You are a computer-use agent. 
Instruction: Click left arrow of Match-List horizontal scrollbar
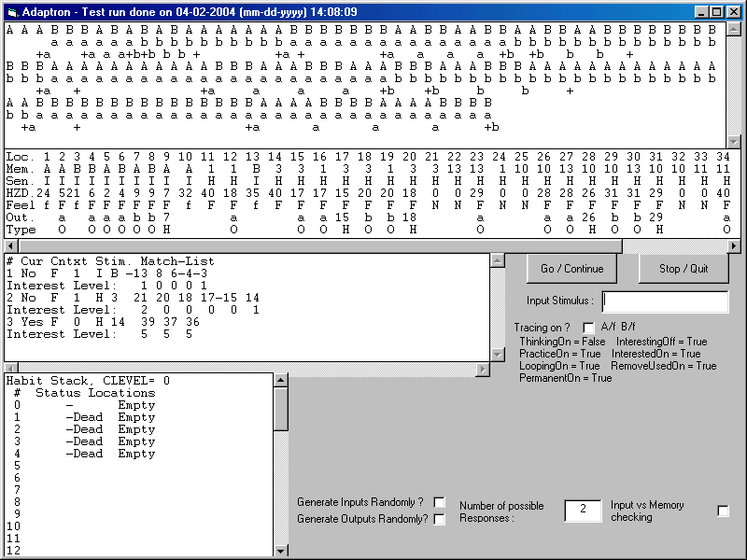point(11,368)
